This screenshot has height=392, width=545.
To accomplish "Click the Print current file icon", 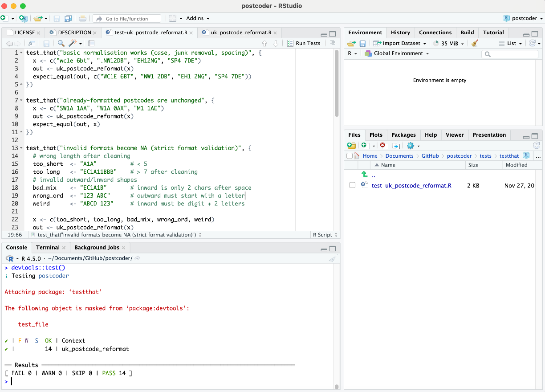I will click(83, 18).
